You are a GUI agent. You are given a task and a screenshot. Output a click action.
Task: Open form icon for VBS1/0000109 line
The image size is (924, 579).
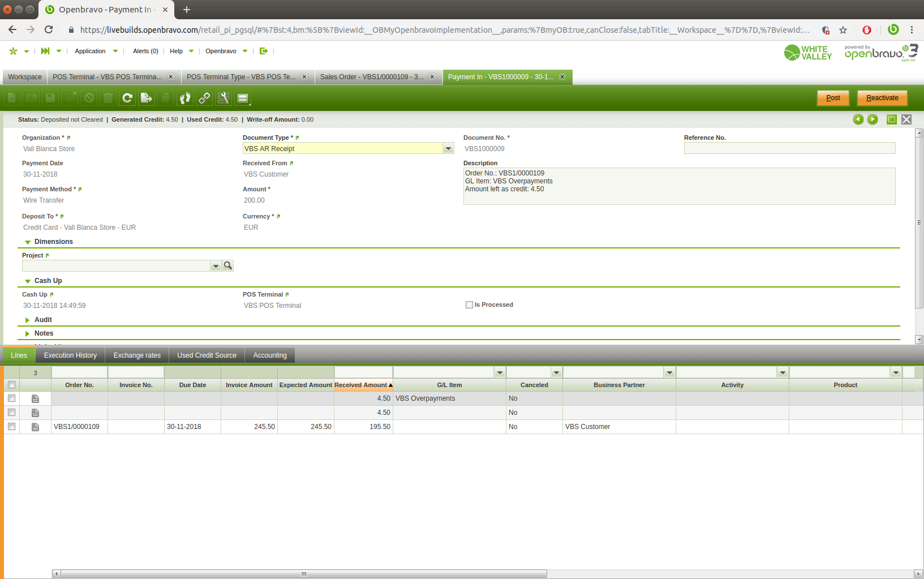point(35,427)
